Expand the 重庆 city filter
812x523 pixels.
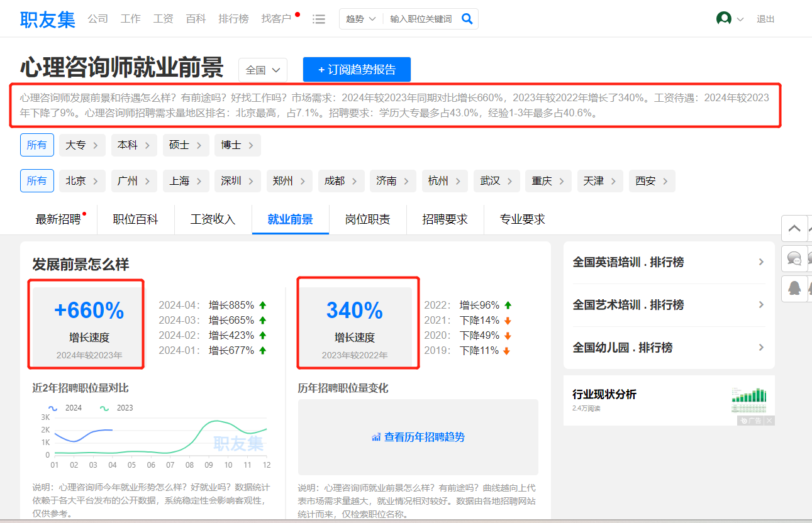(x=548, y=181)
